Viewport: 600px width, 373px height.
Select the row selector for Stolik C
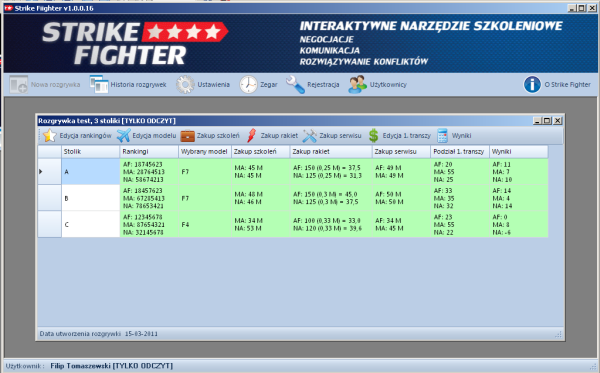49,224
